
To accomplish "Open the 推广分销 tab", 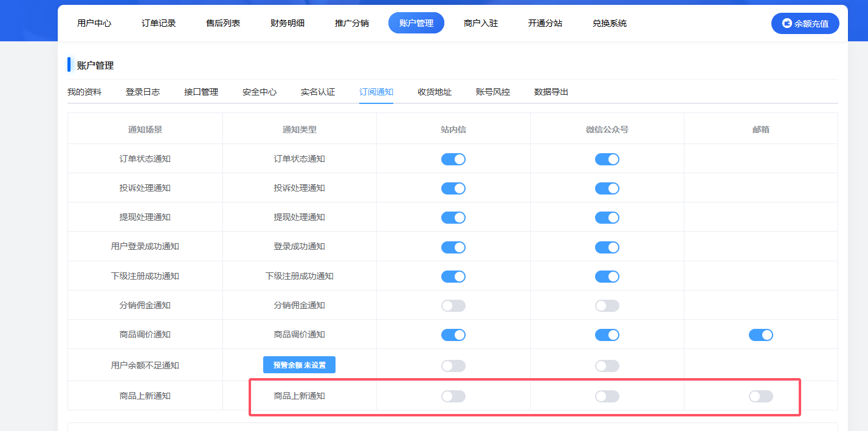I will click(352, 23).
